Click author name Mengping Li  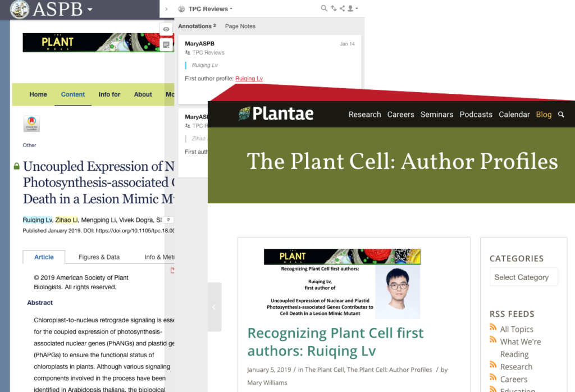pos(98,220)
